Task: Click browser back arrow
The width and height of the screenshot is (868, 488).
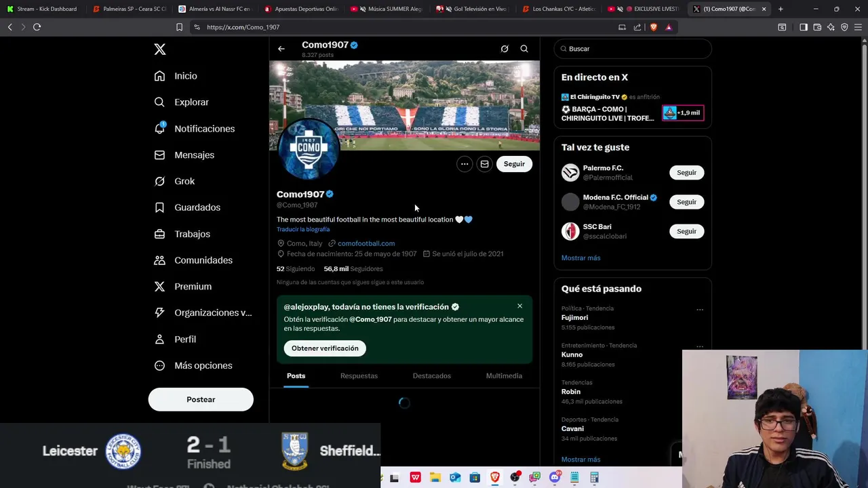Action: point(9,27)
